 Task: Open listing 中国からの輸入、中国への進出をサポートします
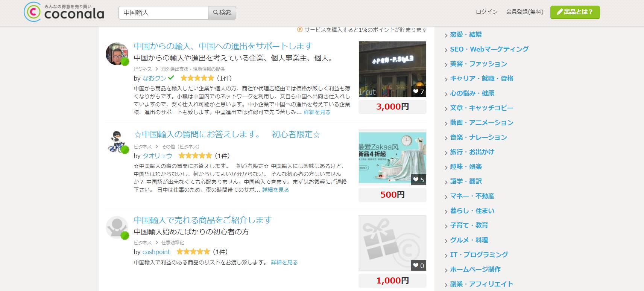pos(223,46)
